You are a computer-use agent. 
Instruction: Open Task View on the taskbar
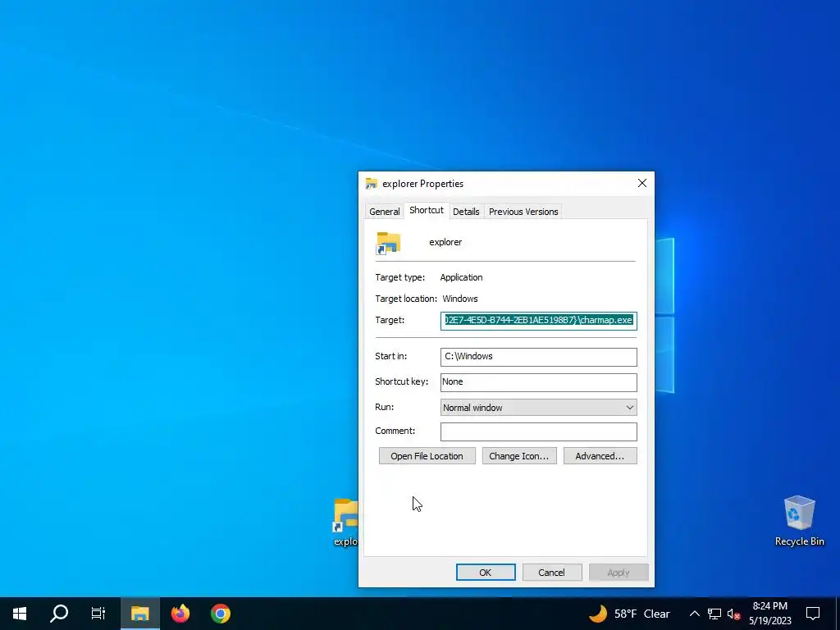(x=98, y=614)
